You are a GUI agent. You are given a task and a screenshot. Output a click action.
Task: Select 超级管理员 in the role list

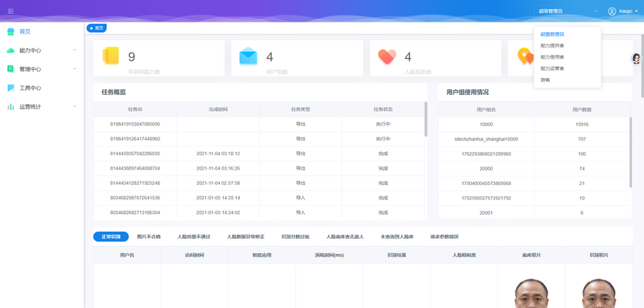coord(552,34)
